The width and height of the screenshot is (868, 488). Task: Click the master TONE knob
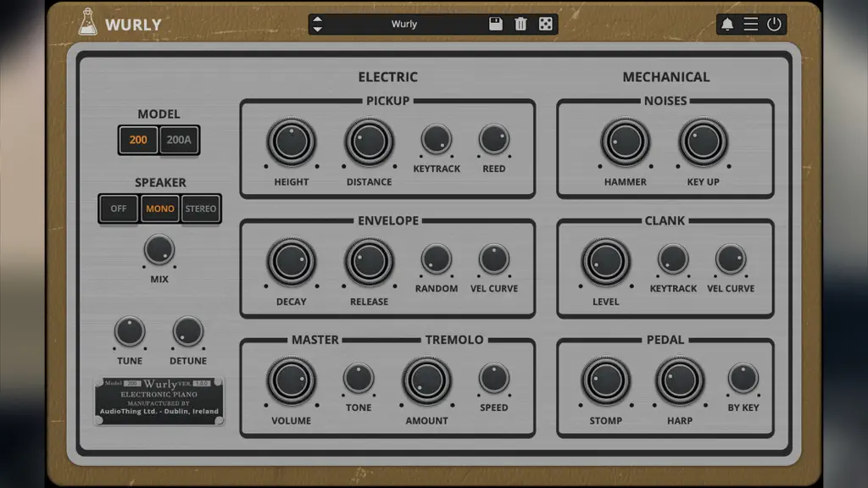(x=359, y=378)
